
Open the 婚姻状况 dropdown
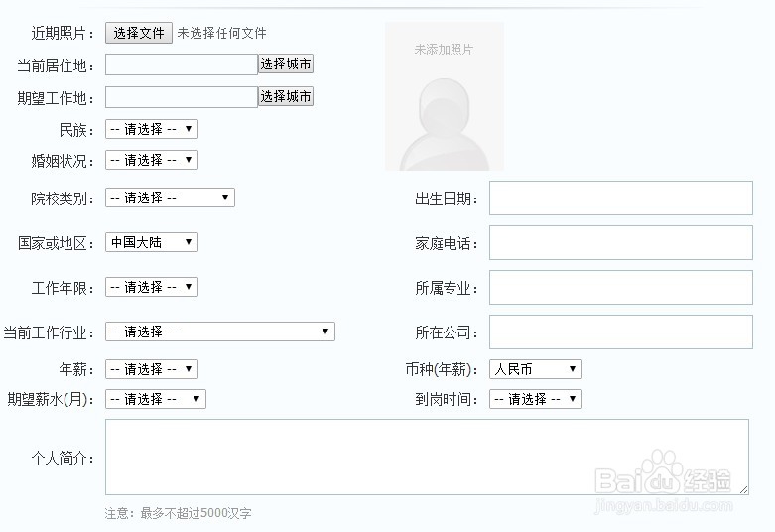152,160
